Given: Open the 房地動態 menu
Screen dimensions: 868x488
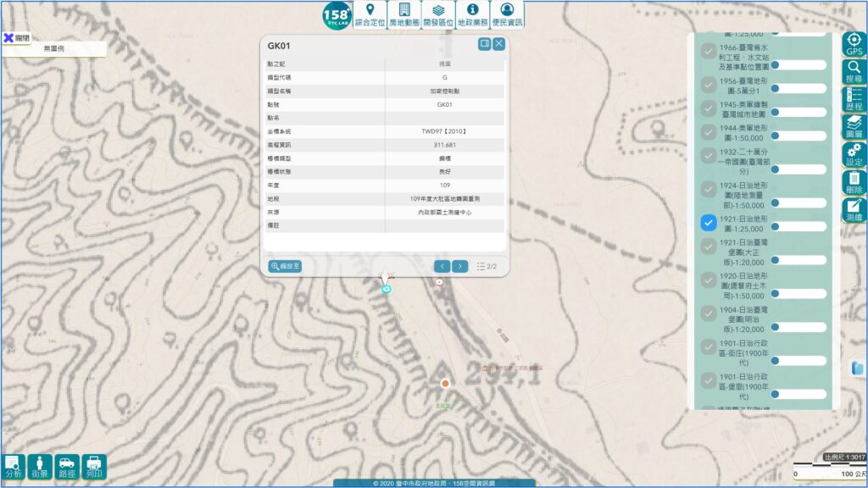Looking at the screenshot, I should click(x=404, y=14).
